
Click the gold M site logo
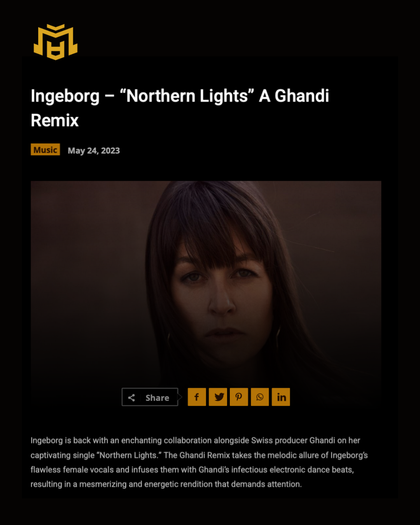pyautogui.click(x=56, y=42)
